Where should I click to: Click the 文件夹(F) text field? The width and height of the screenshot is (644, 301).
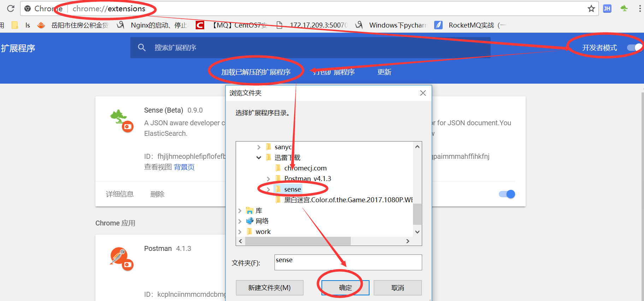pyautogui.click(x=348, y=262)
